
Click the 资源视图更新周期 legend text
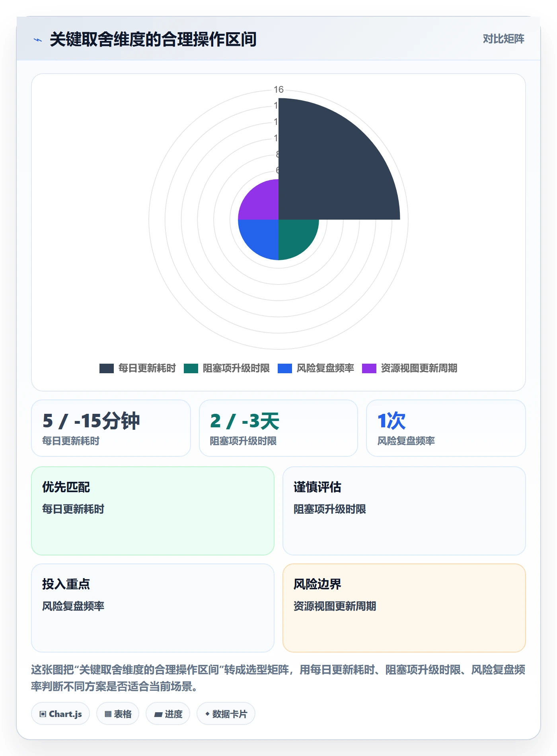419,368
